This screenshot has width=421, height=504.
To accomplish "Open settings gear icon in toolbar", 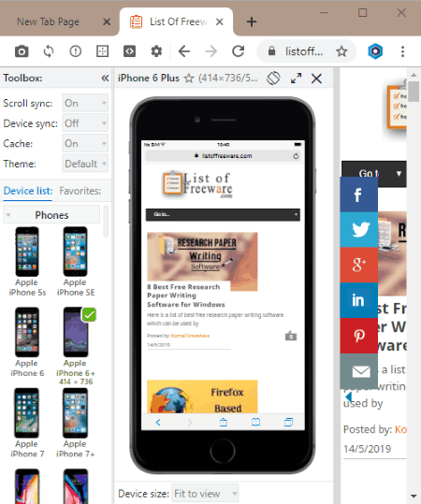I will (x=156, y=51).
